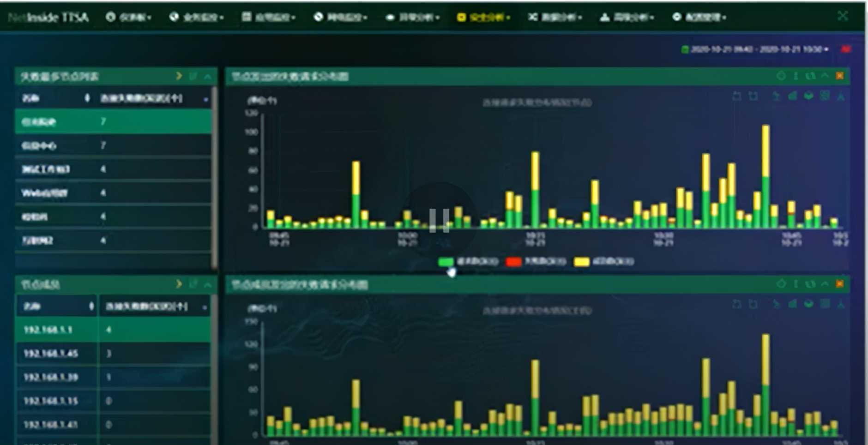The width and height of the screenshot is (868, 445).
Task: Click the edit icon in the node members header
Action: tap(193, 284)
